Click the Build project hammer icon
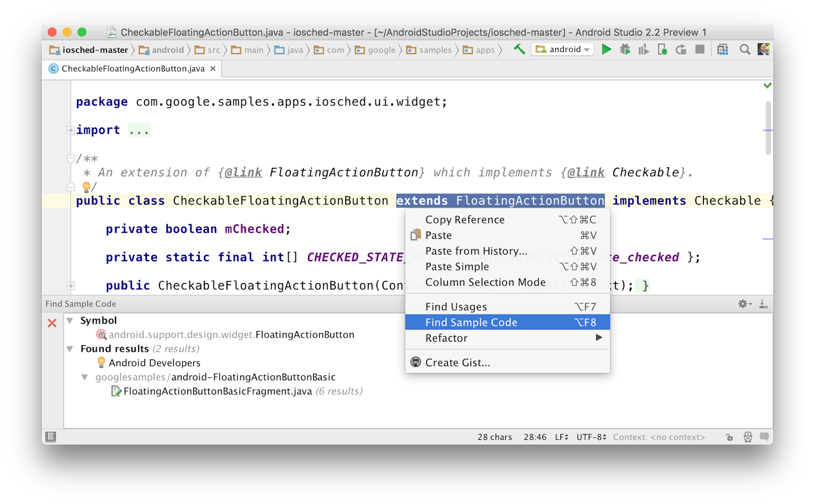The image size is (815, 504). (x=519, y=49)
